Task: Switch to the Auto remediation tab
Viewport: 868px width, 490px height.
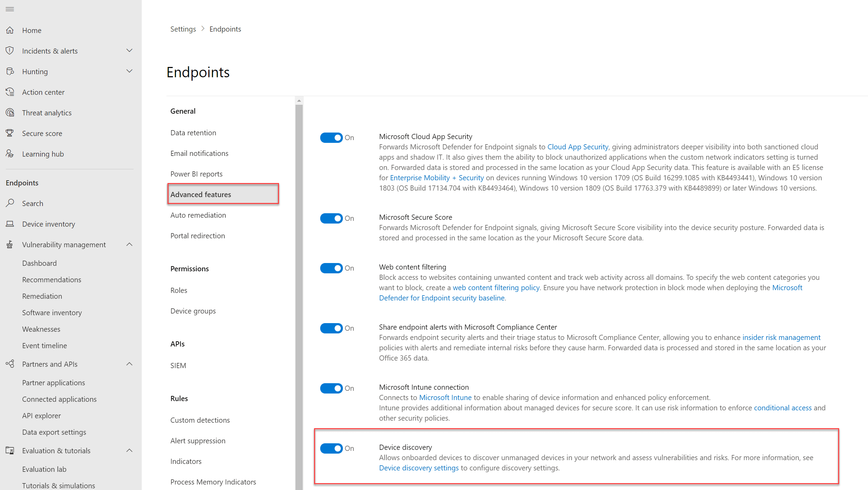Action: [198, 215]
